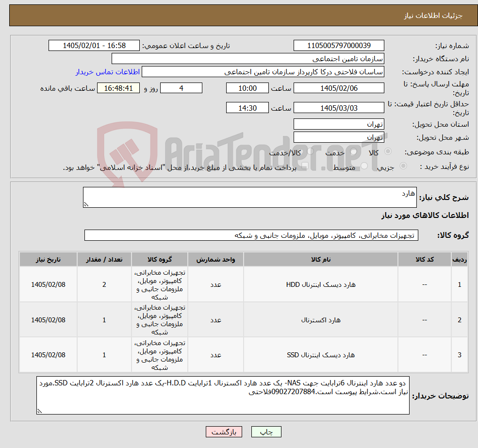Click the تعداد / مقدار column header

pos(104,259)
